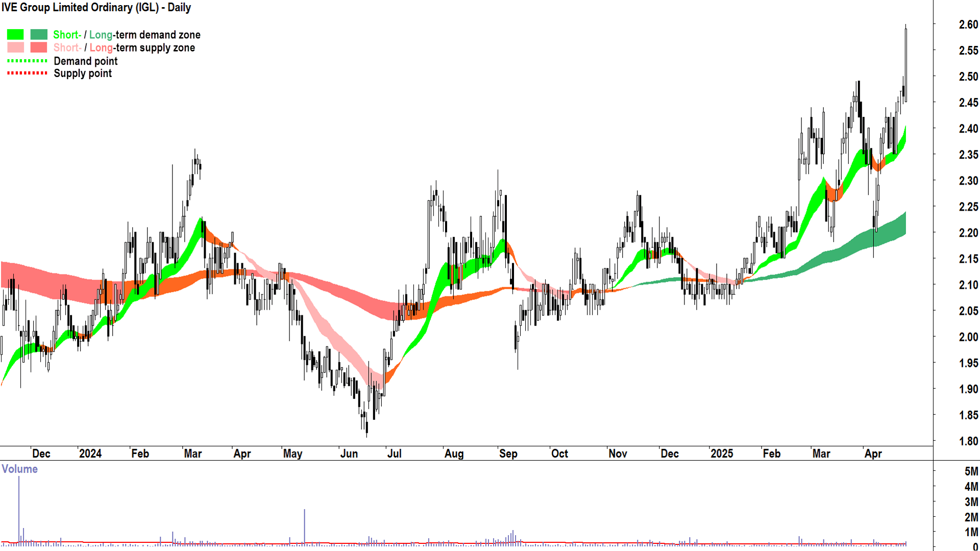
Task: Click the Demand point legend text
Action: point(86,61)
